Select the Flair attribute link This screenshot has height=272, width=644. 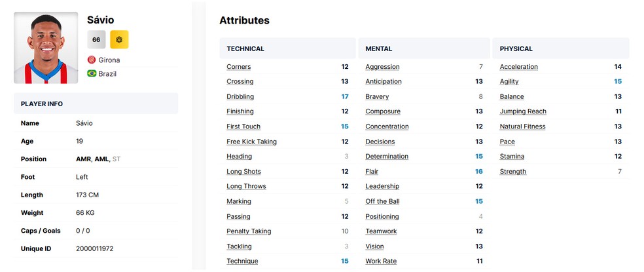(x=372, y=171)
